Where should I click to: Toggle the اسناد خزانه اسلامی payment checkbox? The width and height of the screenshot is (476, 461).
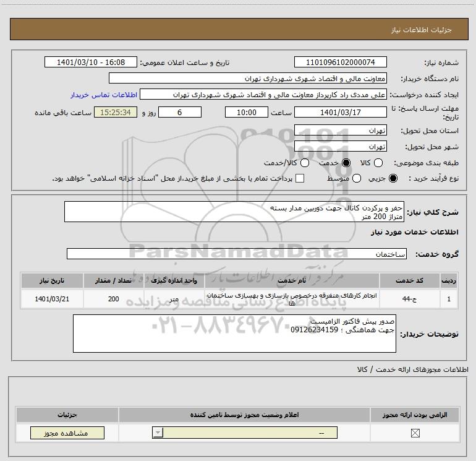click(300, 178)
